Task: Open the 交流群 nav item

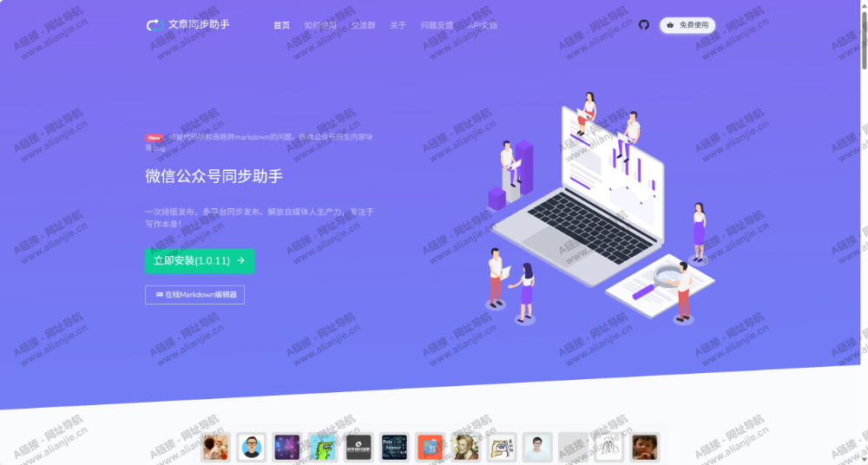Action: click(x=363, y=25)
